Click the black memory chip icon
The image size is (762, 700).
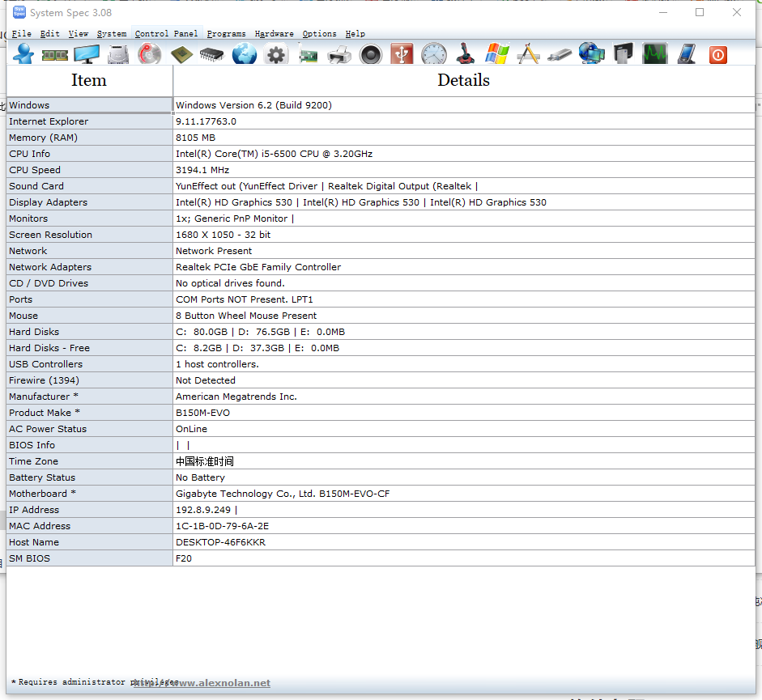(212, 54)
